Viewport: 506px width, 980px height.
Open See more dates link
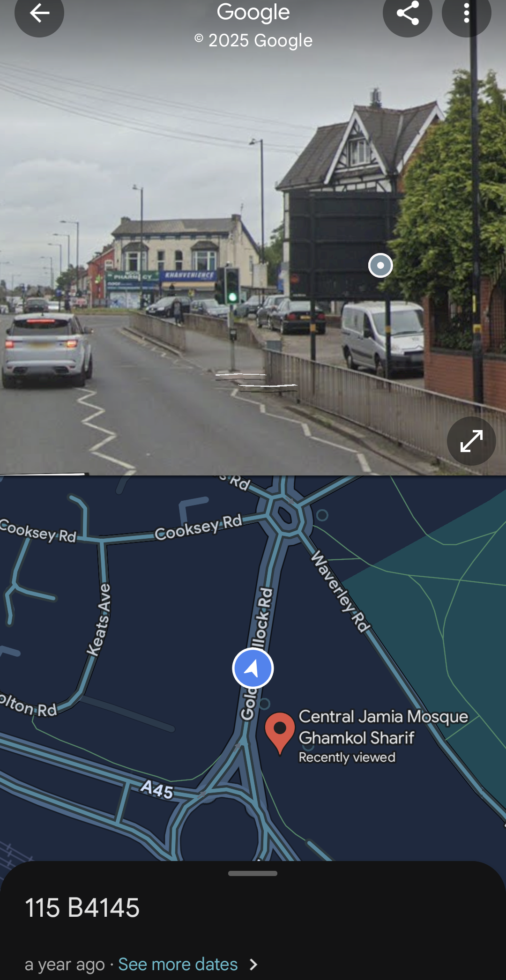(178, 965)
